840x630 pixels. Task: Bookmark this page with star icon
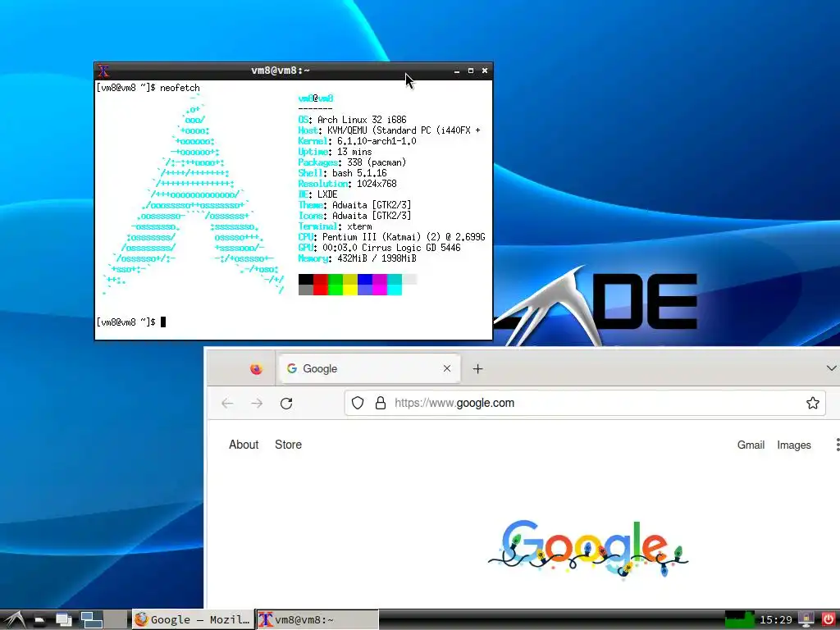click(813, 403)
